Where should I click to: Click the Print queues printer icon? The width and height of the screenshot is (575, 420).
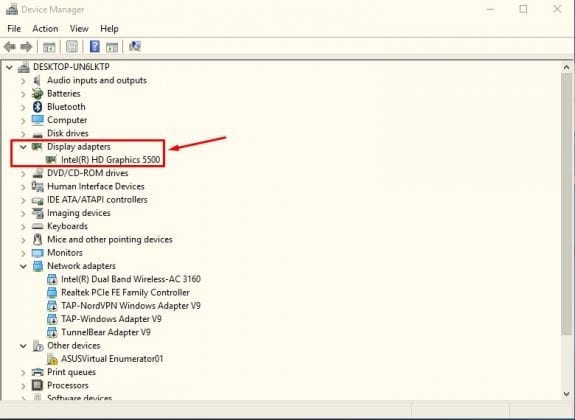pyautogui.click(x=37, y=372)
